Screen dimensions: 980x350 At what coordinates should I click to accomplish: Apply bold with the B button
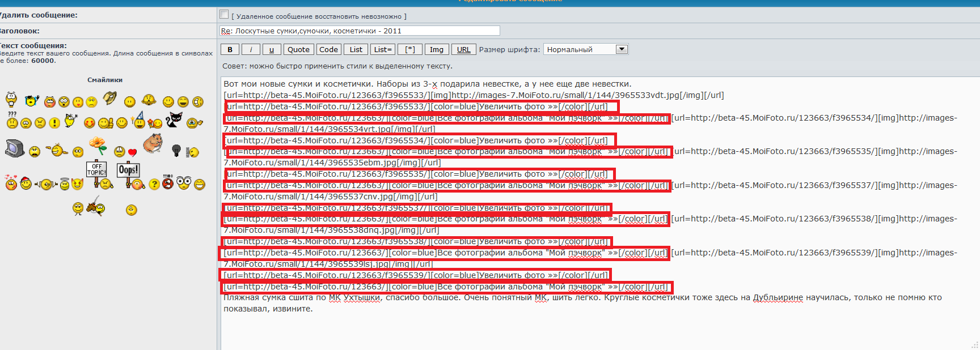(230, 49)
